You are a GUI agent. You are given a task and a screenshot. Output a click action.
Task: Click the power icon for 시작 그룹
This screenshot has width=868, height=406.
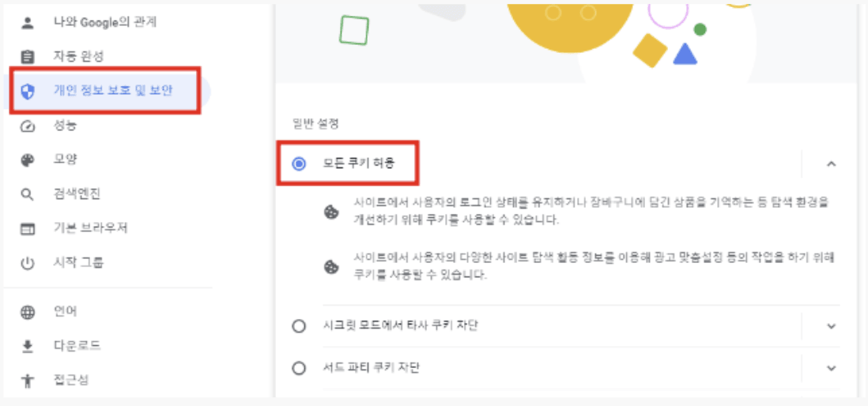click(x=28, y=264)
